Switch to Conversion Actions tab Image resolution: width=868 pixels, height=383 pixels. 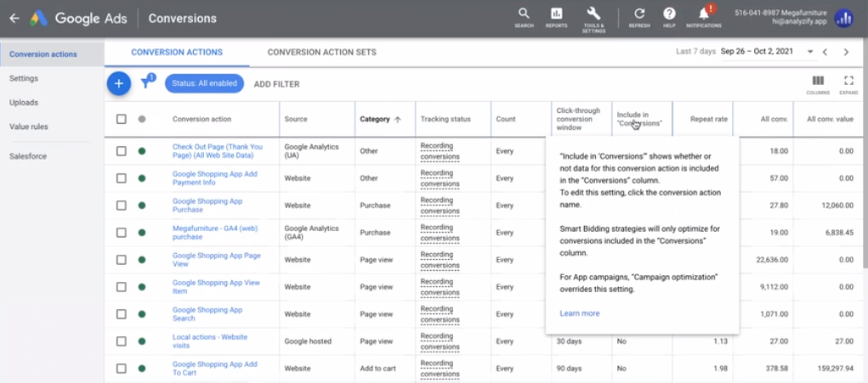point(177,53)
